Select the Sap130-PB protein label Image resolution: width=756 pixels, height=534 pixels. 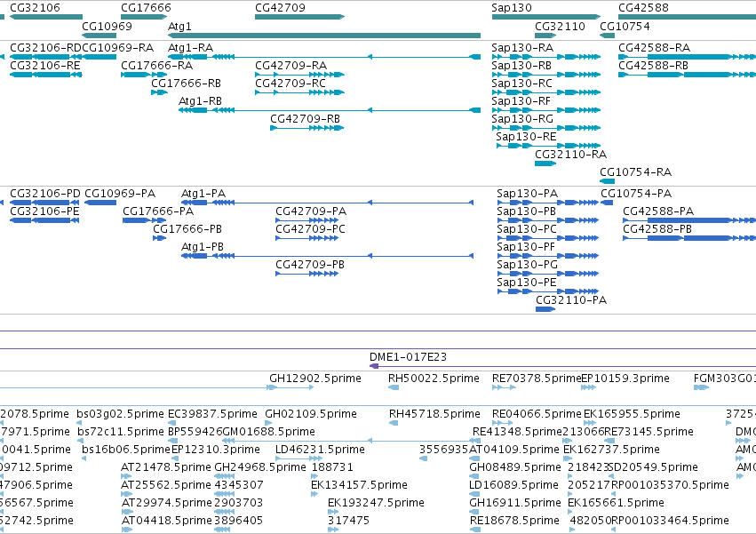527,211
